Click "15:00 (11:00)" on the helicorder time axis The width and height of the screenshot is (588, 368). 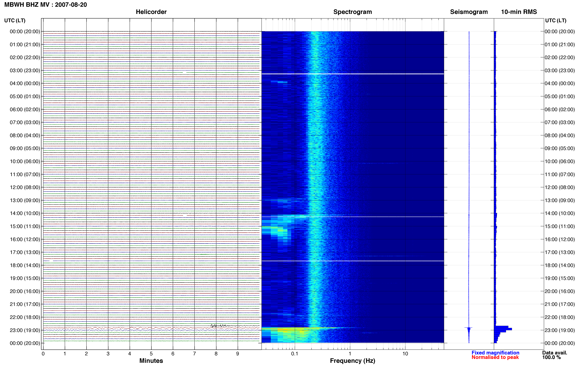coord(25,226)
